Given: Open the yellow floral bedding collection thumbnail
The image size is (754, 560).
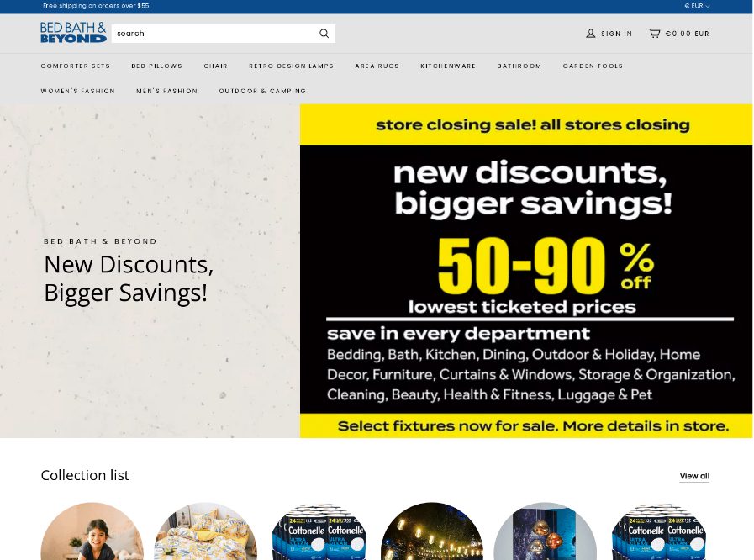Looking at the screenshot, I should (206, 531).
